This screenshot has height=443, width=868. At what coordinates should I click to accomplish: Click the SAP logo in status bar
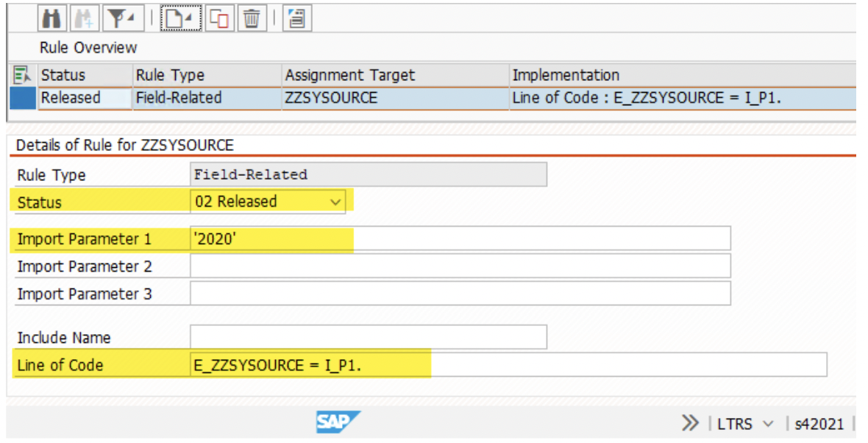click(x=338, y=422)
